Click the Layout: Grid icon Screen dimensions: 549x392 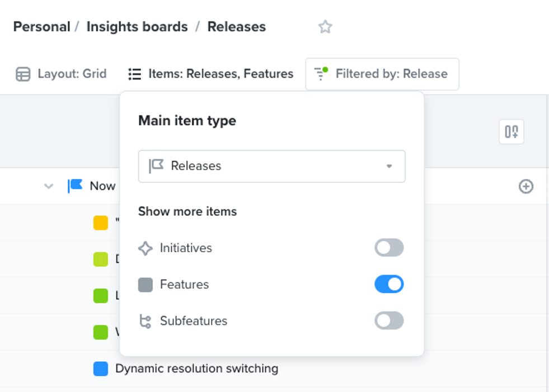coord(23,74)
